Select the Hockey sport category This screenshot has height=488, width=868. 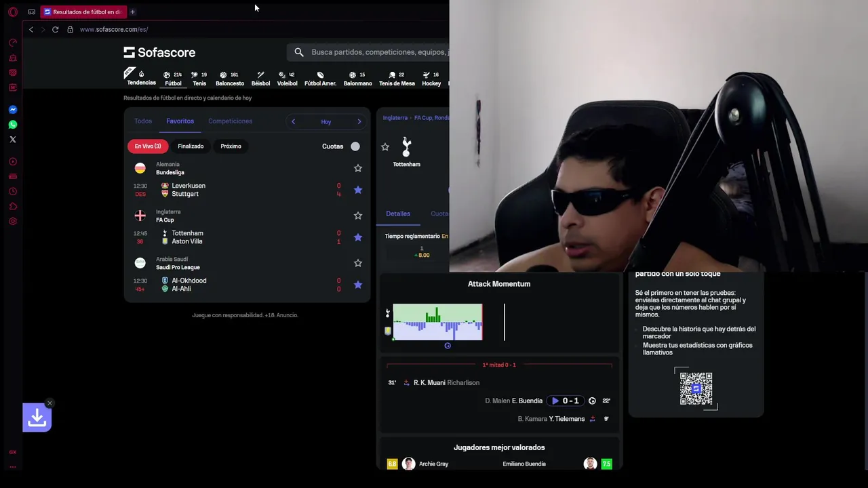431,79
